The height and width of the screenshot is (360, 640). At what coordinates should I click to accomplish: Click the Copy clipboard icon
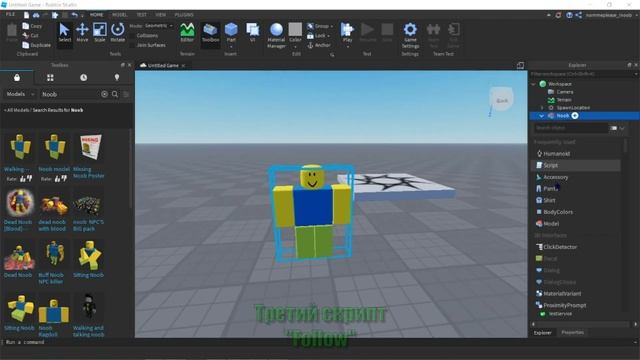click(26, 26)
